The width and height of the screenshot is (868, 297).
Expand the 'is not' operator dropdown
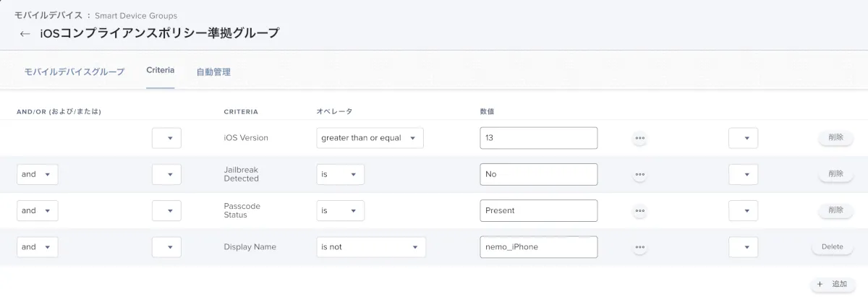click(x=371, y=247)
